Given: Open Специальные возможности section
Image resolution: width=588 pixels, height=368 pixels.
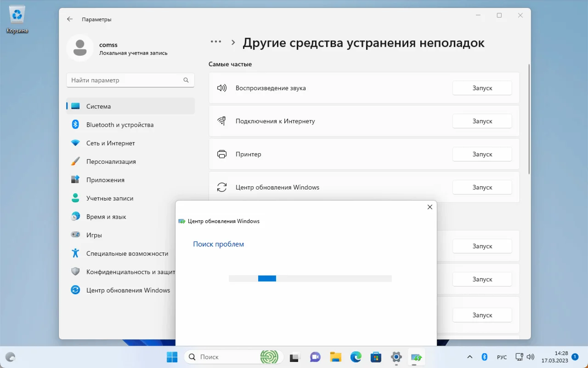Looking at the screenshot, I should coord(127,253).
